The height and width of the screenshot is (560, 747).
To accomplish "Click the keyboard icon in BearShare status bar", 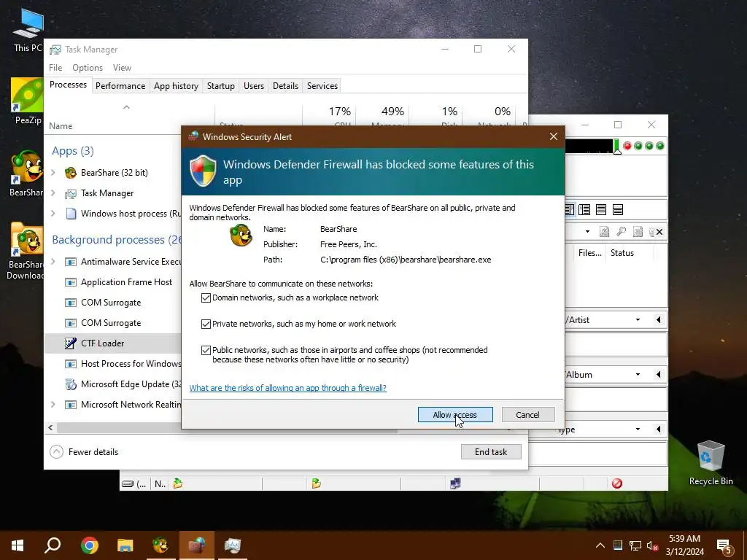I will [x=128, y=484].
